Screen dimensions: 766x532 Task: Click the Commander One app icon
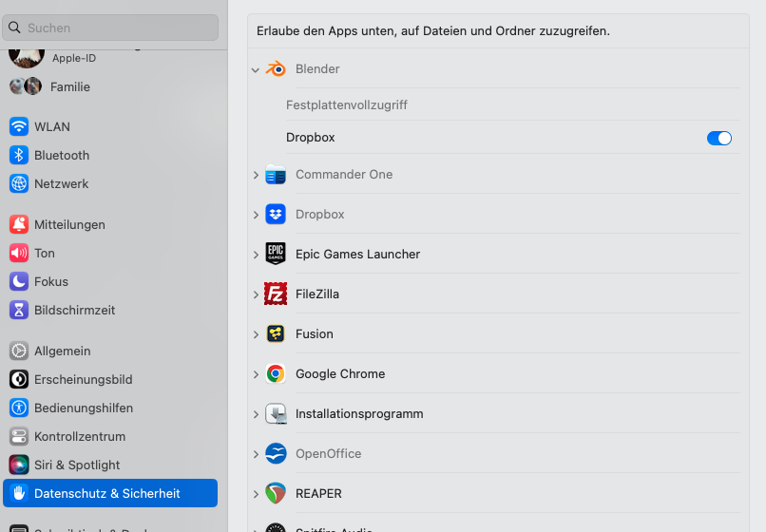[x=276, y=175]
